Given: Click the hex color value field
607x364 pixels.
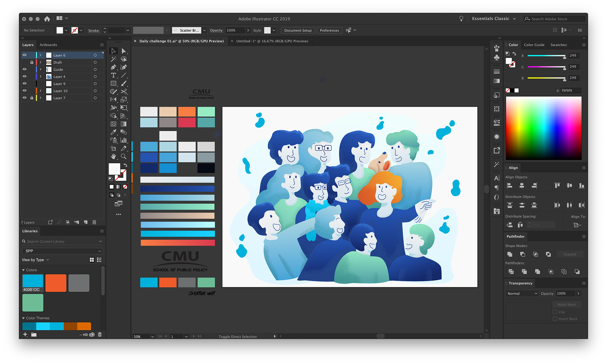Looking at the screenshot, I should [x=570, y=90].
